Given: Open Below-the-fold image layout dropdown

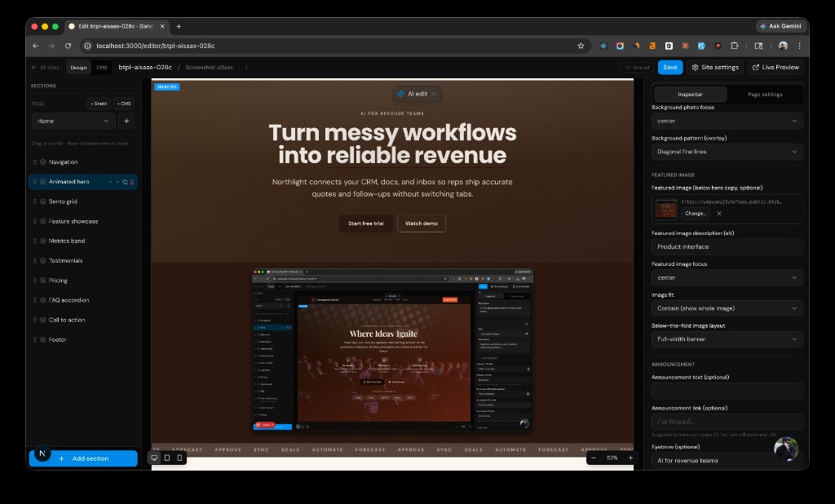Looking at the screenshot, I should pyautogui.click(x=727, y=338).
